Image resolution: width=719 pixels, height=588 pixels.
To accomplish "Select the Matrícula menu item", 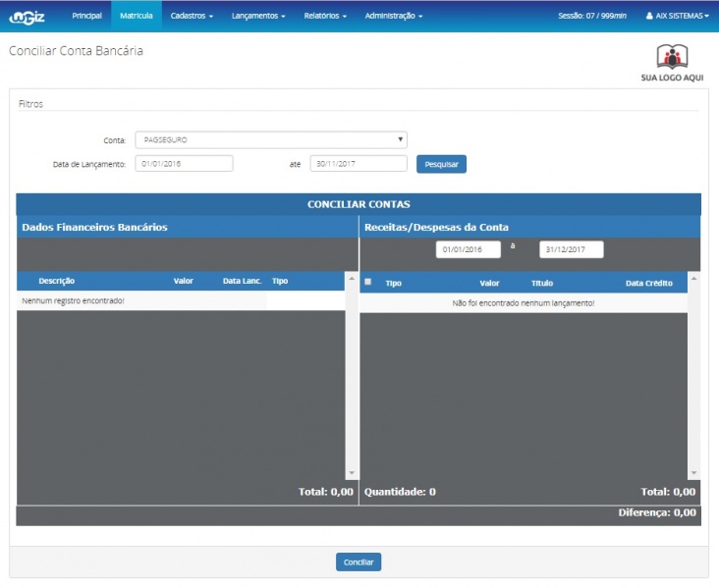I will [x=136, y=16].
